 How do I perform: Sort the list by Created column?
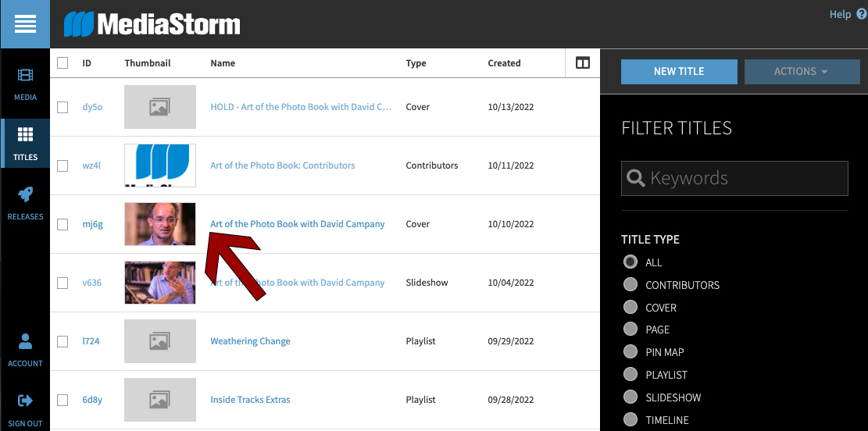pyautogui.click(x=504, y=63)
